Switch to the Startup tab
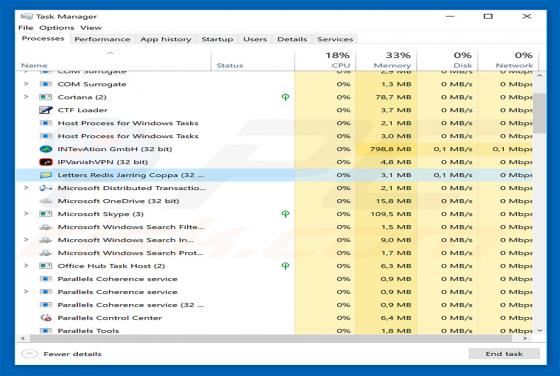The image size is (560, 376). pos(217,39)
